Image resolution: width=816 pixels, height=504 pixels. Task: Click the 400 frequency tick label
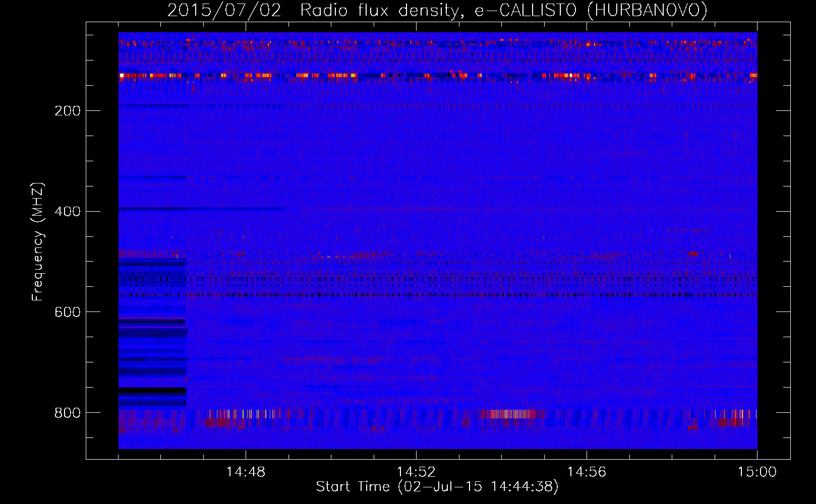[68, 212]
